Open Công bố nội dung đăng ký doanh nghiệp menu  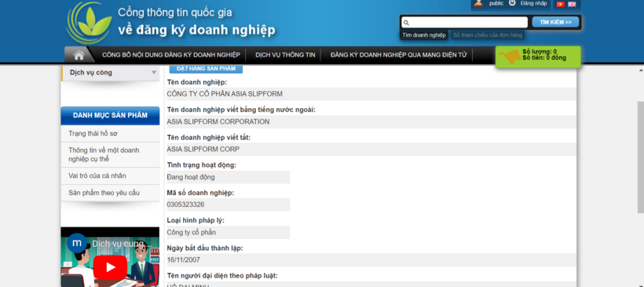(x=171, y=55)
